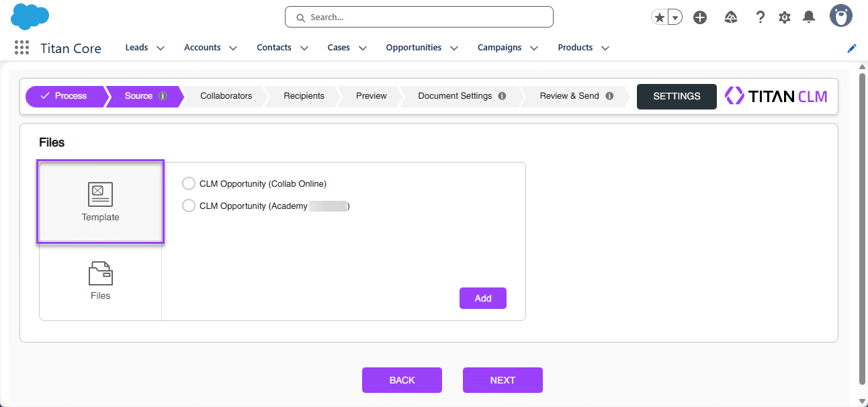Click the NEXT button
The width and height of the screenshot is (868, 407).
(503, 379)
